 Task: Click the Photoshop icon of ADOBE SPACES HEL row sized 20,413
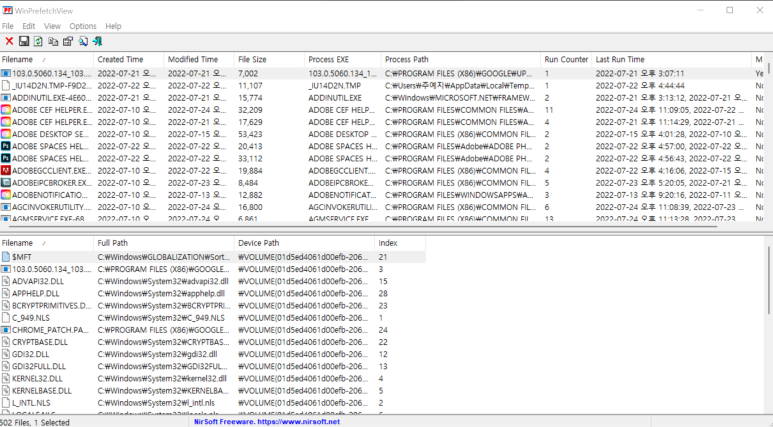tap(5, 146)
